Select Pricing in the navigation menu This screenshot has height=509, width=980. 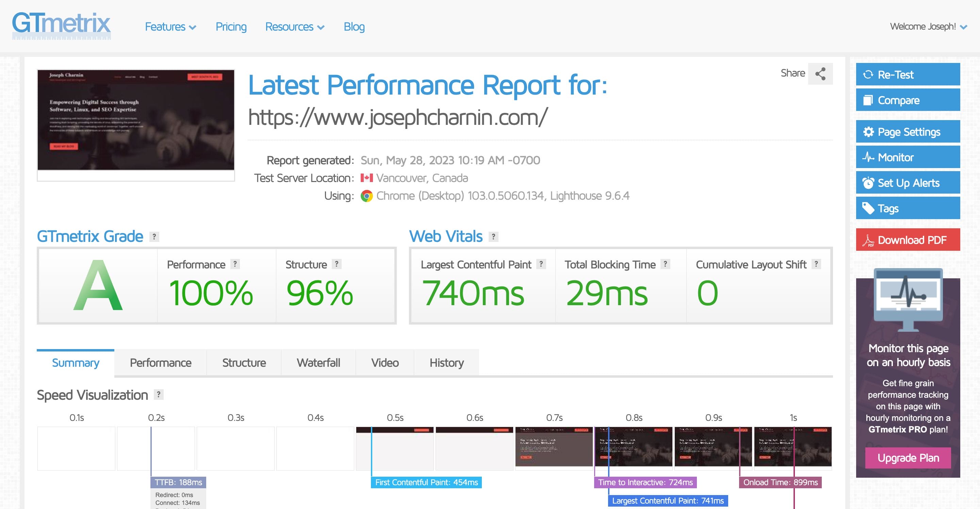(231, 27)
